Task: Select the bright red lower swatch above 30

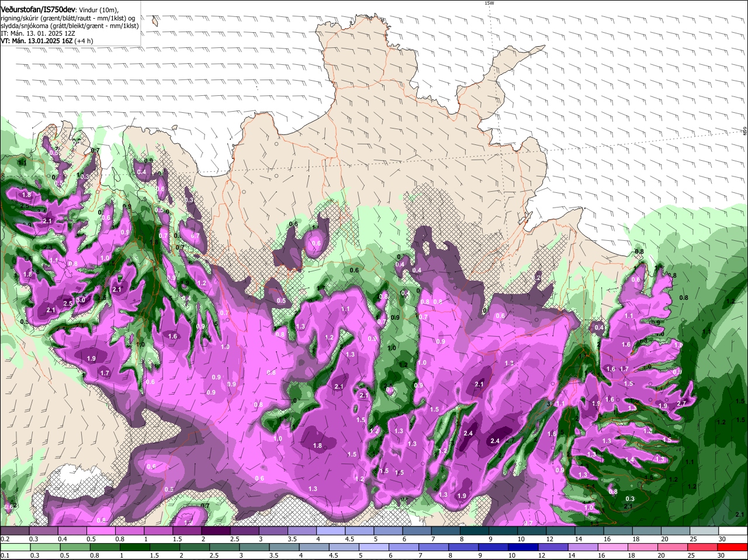Action: coord(732,548)
